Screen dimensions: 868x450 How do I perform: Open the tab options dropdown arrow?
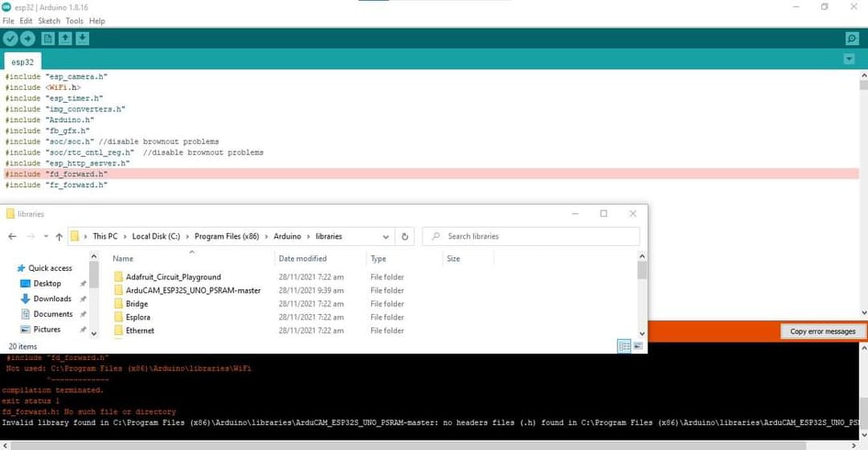tap(850, 59)
